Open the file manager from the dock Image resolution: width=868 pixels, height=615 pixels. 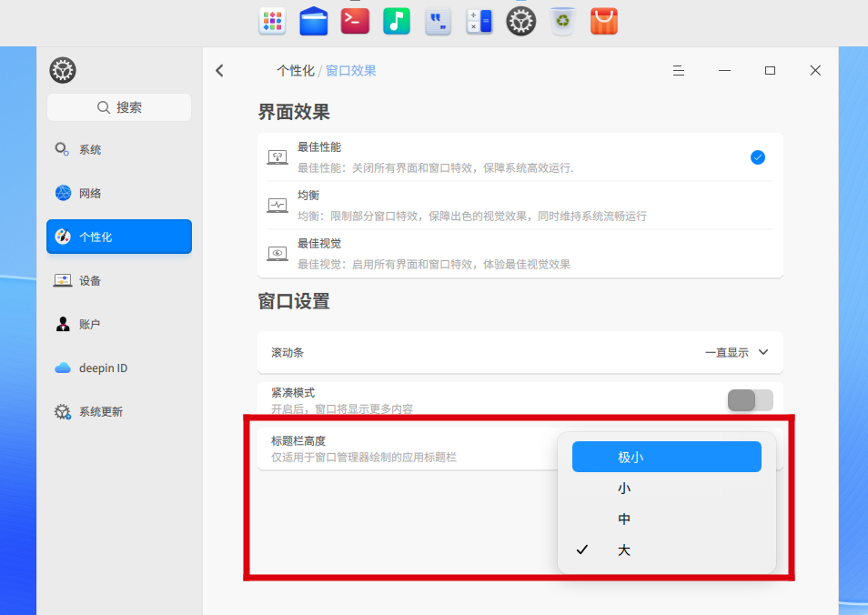point(313,22)
